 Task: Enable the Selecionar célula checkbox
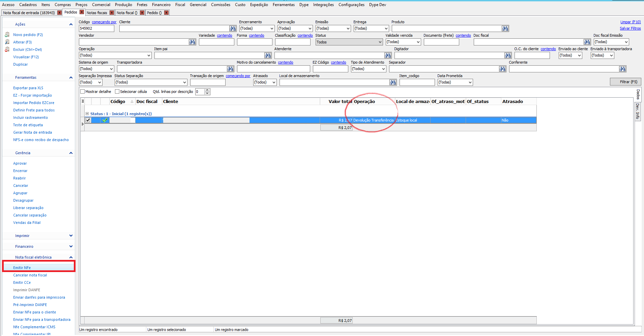117,92
